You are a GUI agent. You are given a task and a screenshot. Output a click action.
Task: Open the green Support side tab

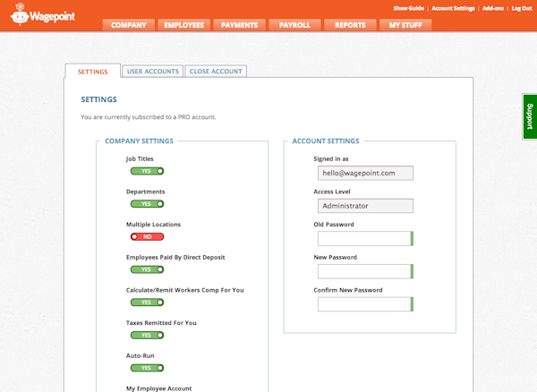[529, 116]
